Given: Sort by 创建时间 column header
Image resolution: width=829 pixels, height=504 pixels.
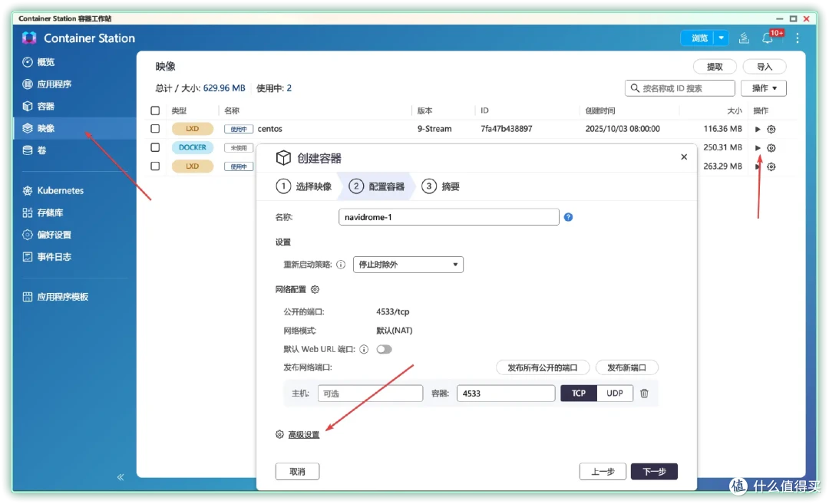Looking at the screenshot, I should tap(600, 110).
